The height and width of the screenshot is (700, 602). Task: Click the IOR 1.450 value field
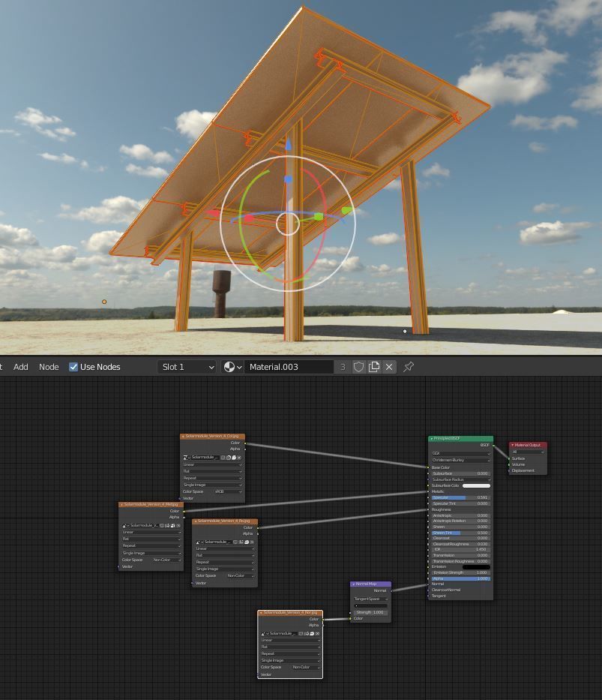tap(461, 549)
